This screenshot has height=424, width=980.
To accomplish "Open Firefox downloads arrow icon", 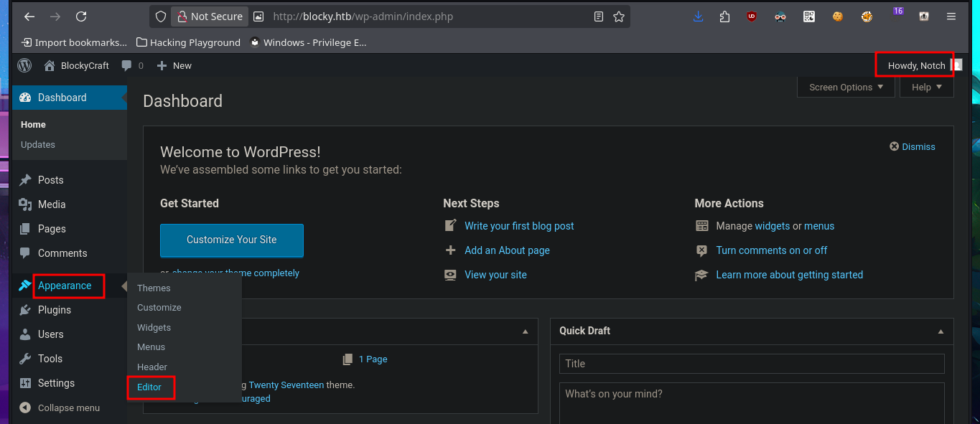I will click(x=698, y=17).
